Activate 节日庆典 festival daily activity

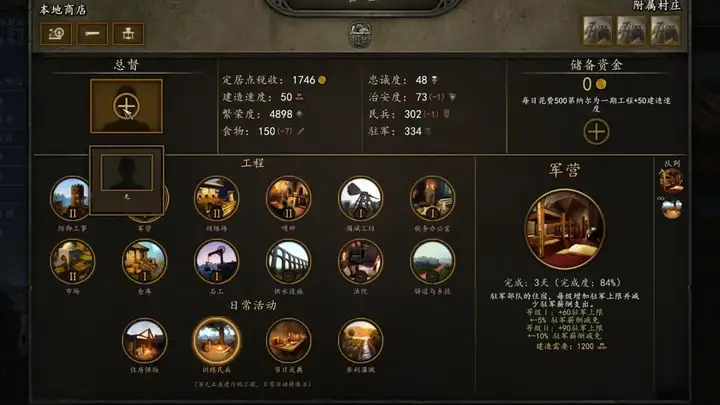click(288, 340)
